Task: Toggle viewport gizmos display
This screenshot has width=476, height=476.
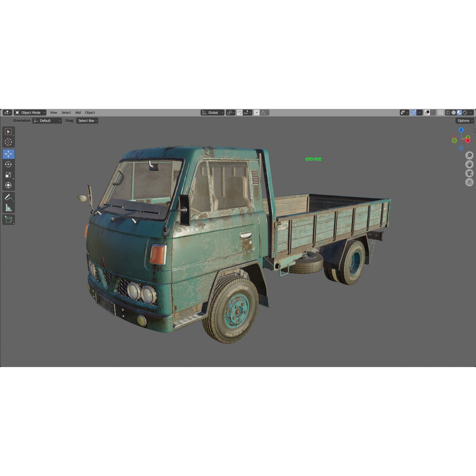Action: pos(413,113)
